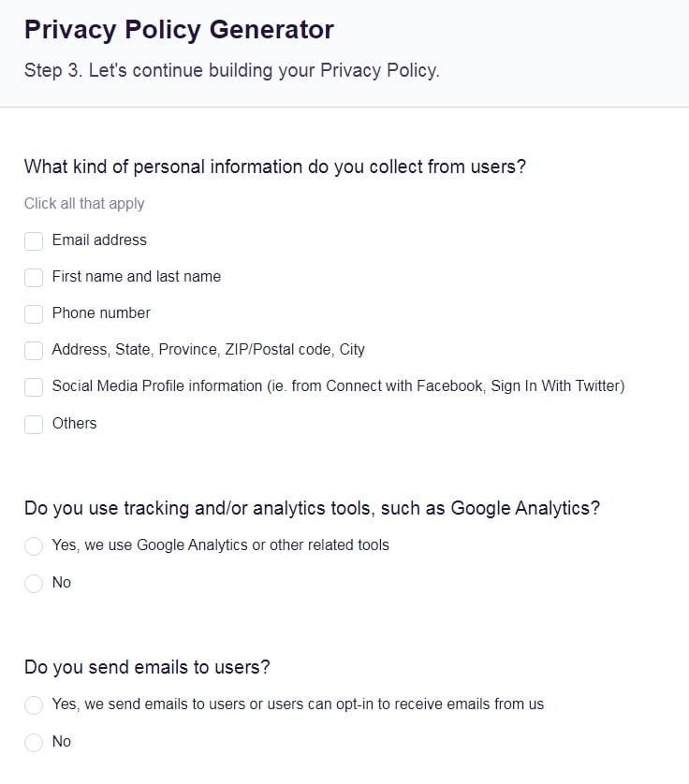Choose Yes radio button for sending emails

34,705
